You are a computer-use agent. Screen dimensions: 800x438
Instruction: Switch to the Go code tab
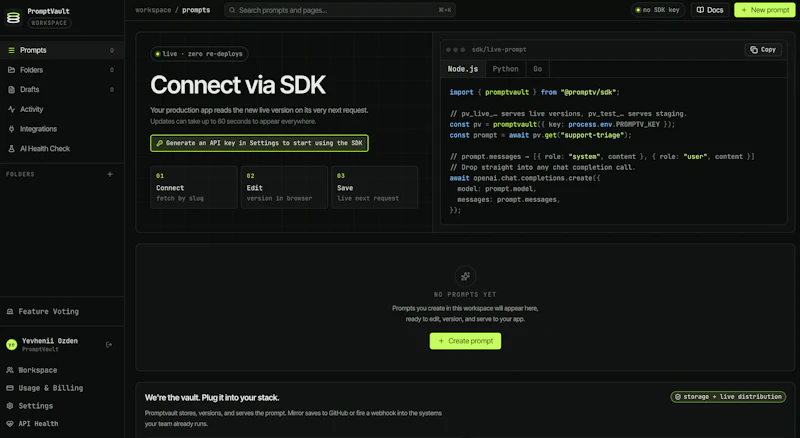[537, 69]
